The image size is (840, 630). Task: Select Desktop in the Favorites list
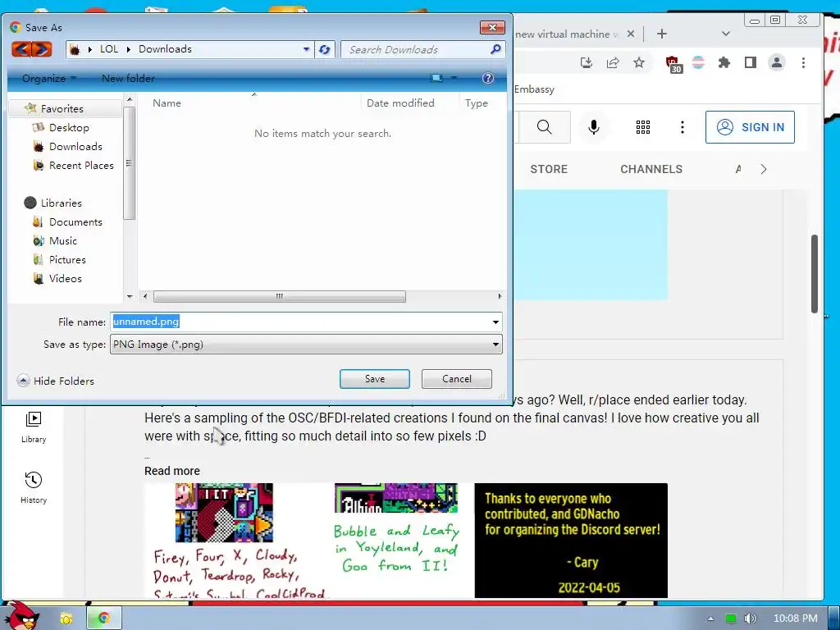click(x=69, y=127)
